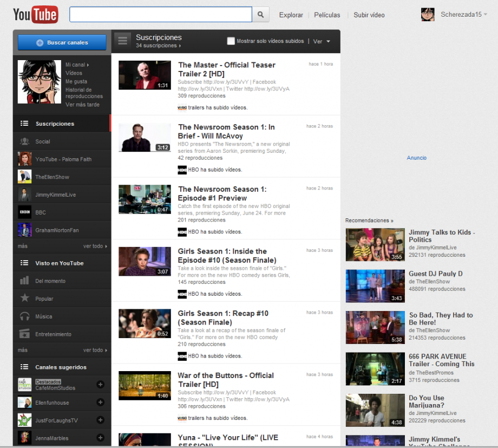Add JennaMarbles channel with plus icon
The image size is (498, 448).
[x=100, y=438]
